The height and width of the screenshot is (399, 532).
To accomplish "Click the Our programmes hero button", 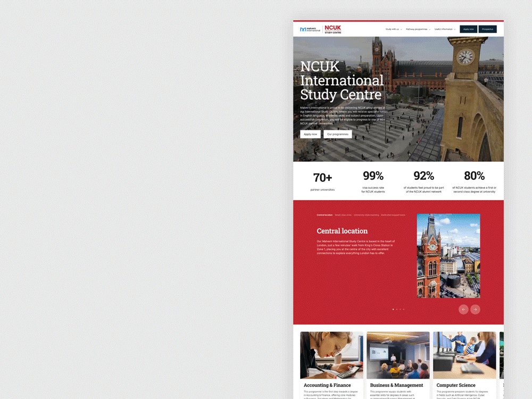I will coord(338,134).
